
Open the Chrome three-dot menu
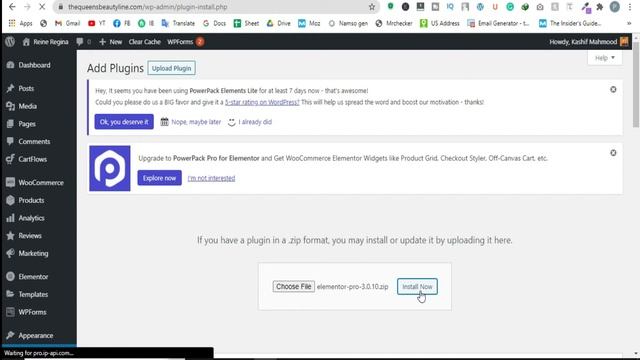point(630,7)
